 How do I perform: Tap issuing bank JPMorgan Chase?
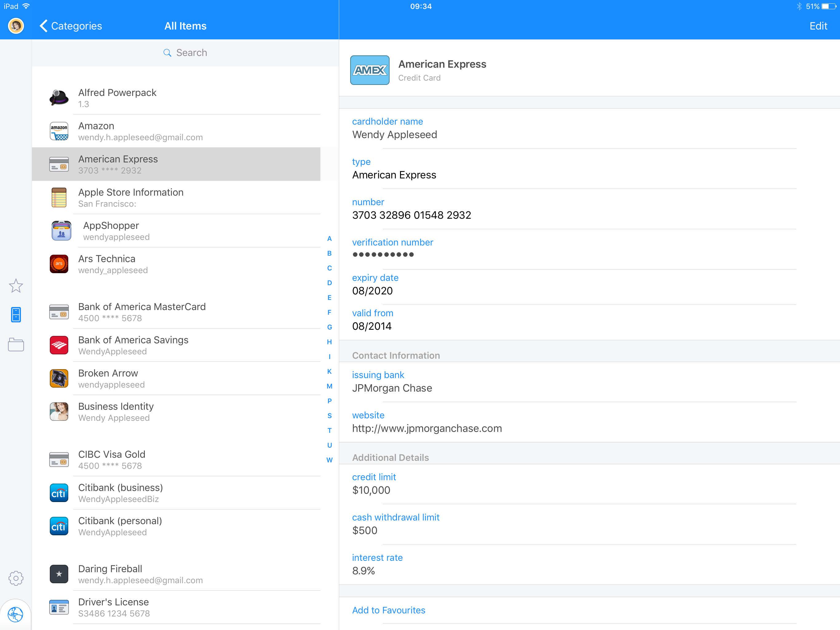click(392, 388)
